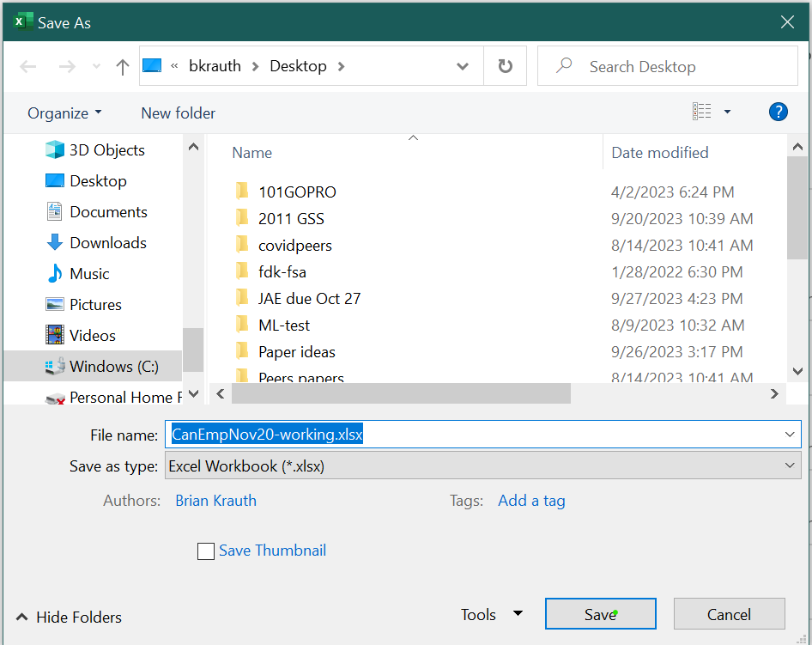812x645 pixels.
Task: Click the Save button
Action: click(600, 613)
